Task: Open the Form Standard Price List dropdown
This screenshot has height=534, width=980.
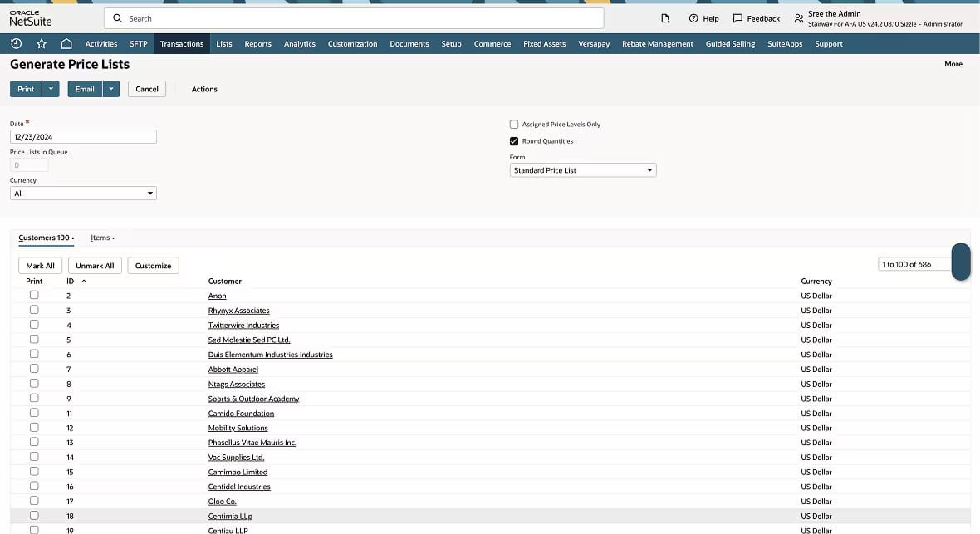Action: pos(582,170)
